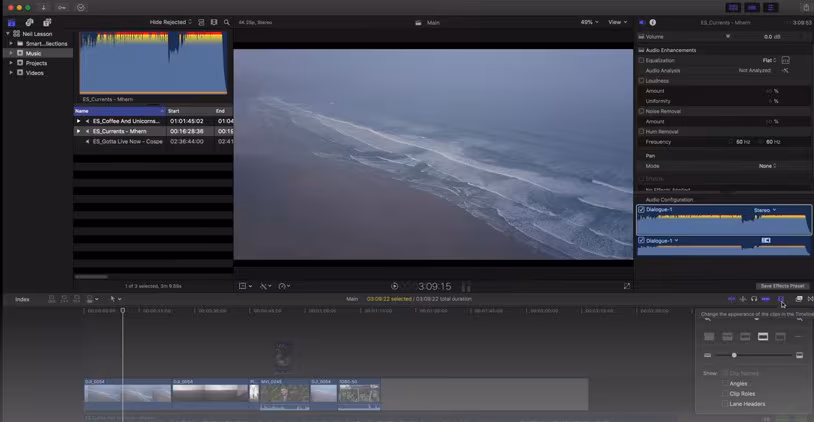
Task: Click the browser search magnifier icon
Action: click(227, 22)
